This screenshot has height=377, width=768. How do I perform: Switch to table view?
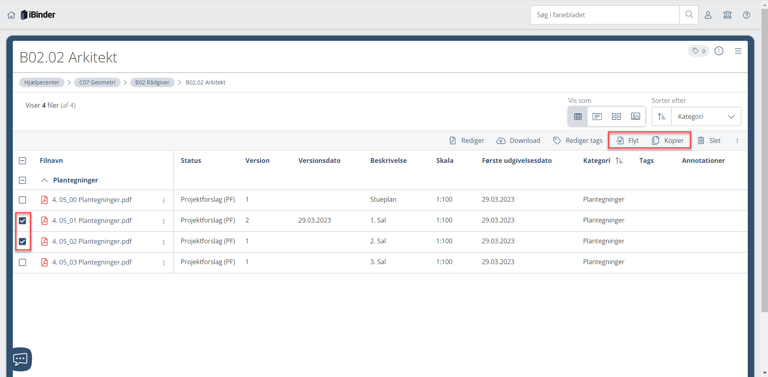[577, 117]
